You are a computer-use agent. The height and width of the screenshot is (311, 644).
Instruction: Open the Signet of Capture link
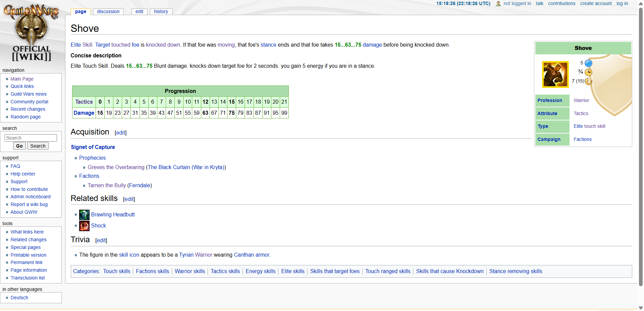point(93,147)
